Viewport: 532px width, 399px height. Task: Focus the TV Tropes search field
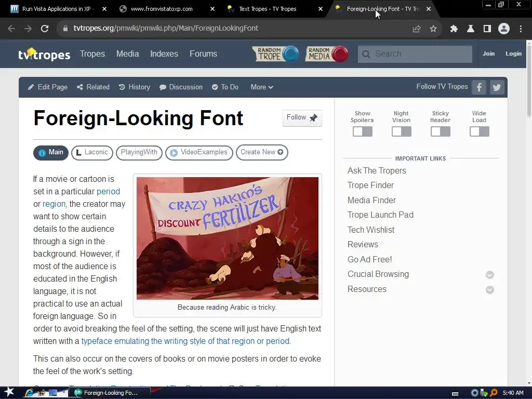click(415, 54)
